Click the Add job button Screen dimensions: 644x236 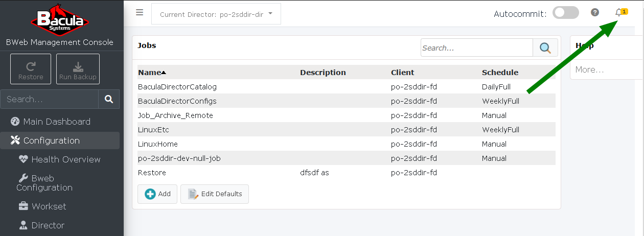pyautogui.click(x=157, y=194)
